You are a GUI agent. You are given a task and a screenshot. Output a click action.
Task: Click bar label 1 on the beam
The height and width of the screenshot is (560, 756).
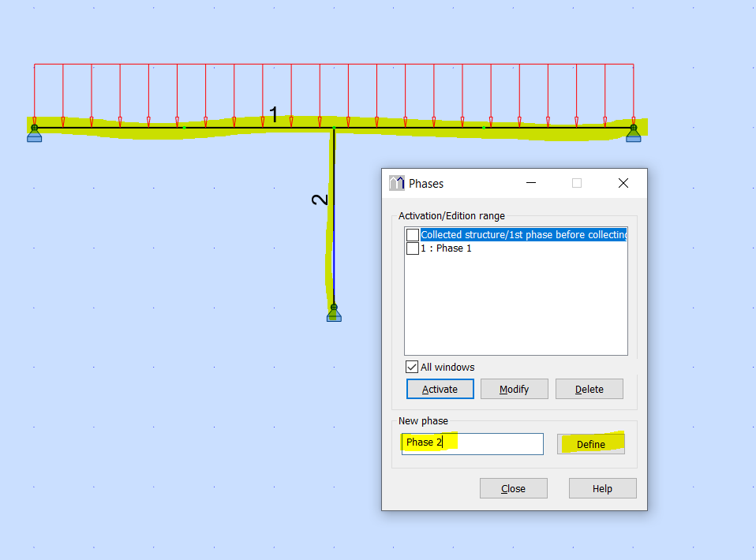273,114
